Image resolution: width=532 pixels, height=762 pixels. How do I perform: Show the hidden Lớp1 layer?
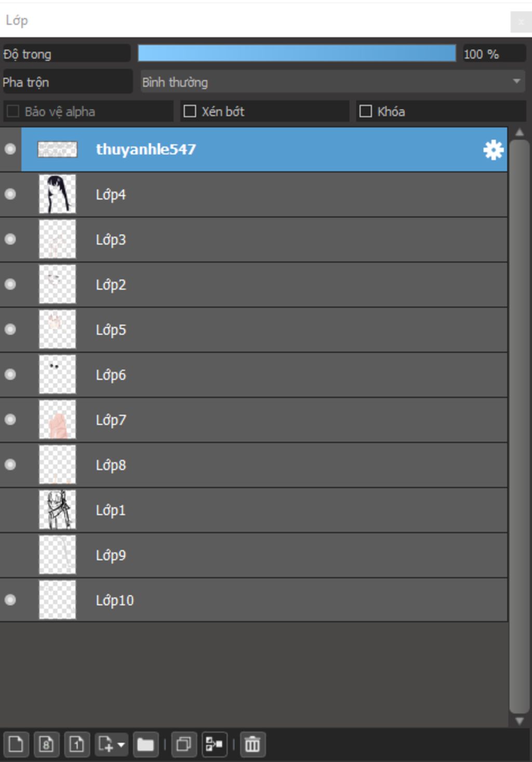[10, 510]
